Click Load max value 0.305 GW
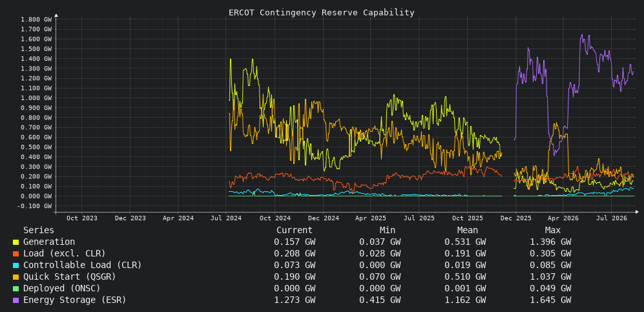Image resolution: width=644 pixels, height=312 pixels. (x=550, y=254)
